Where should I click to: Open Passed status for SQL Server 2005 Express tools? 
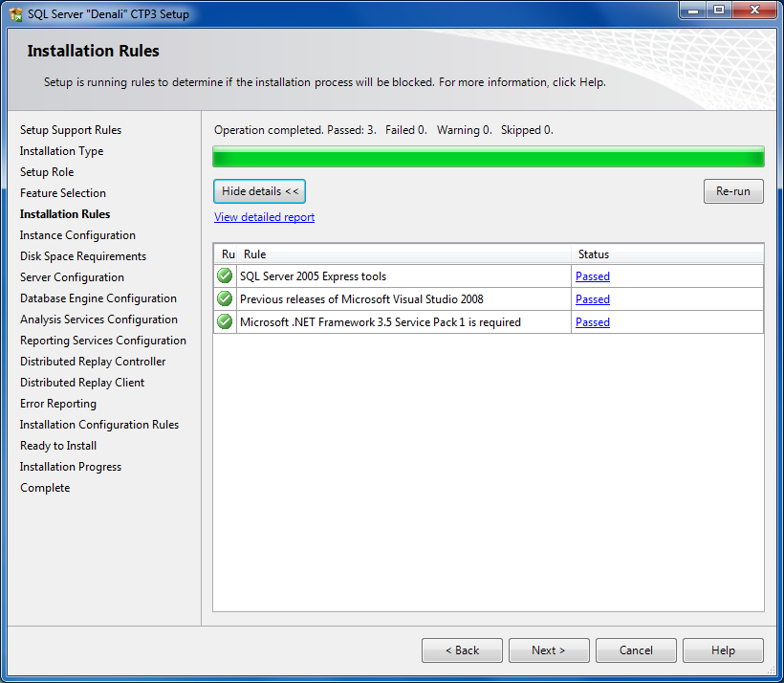[x=593, y=276]
